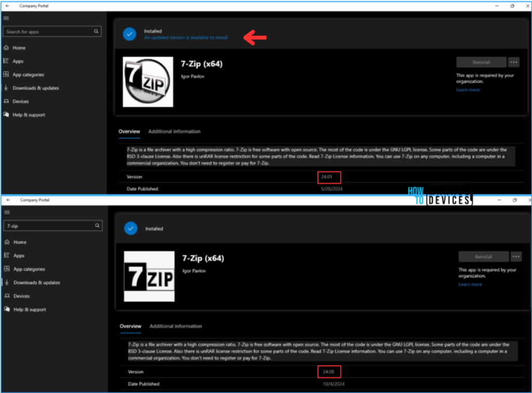This screenshot has width=532, height=393.
Task: Click the 7-Zip (x64) title in the top window
Action: tap(202, 64)
